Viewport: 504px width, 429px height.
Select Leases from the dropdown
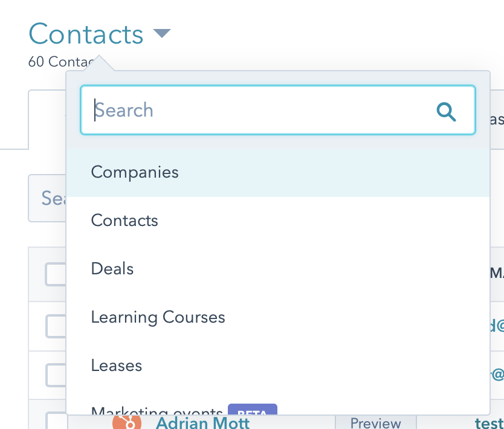[116, 365]
